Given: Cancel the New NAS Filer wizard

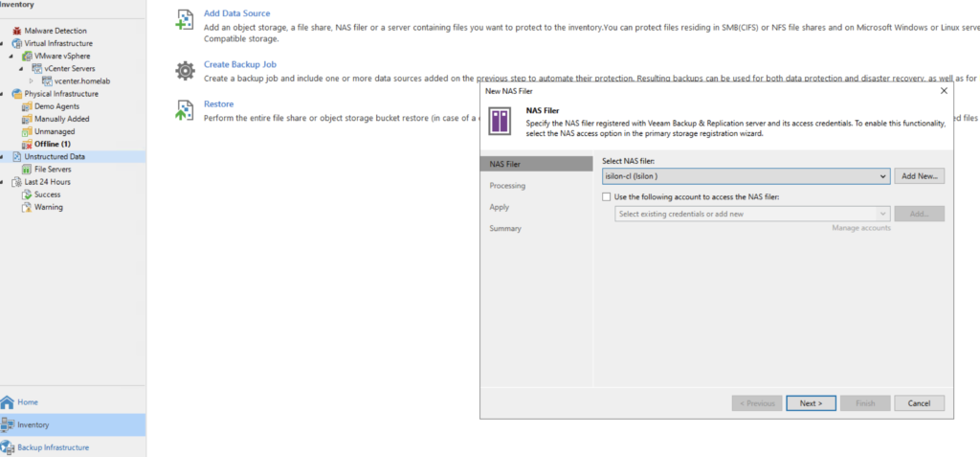Looking at the screenshot, I should pos(919,403).
